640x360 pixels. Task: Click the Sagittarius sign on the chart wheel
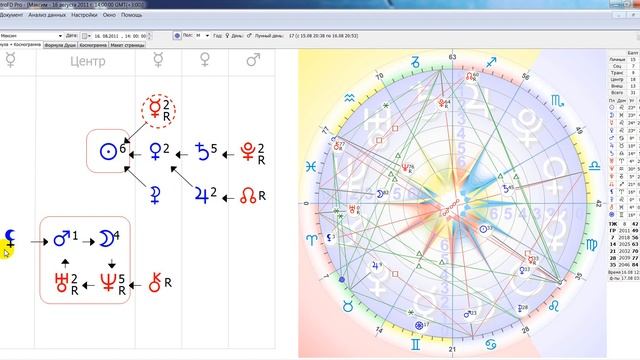[491, 62]
